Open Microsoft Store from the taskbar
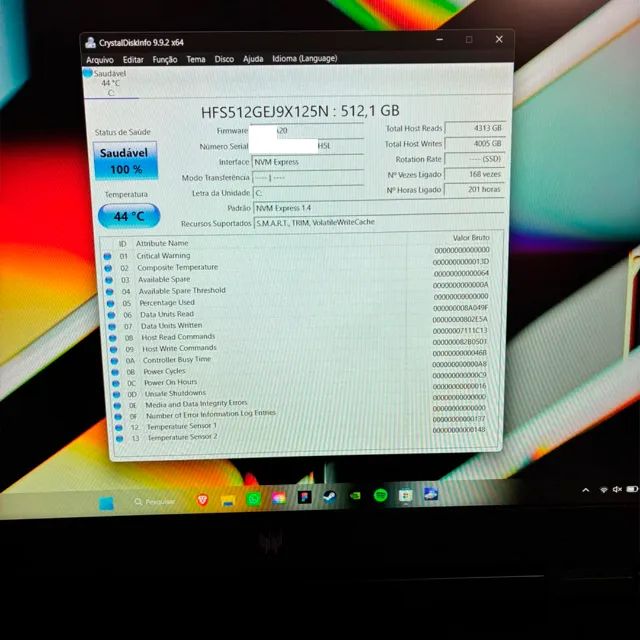The image size is (640, 640). tap(406, 496)
